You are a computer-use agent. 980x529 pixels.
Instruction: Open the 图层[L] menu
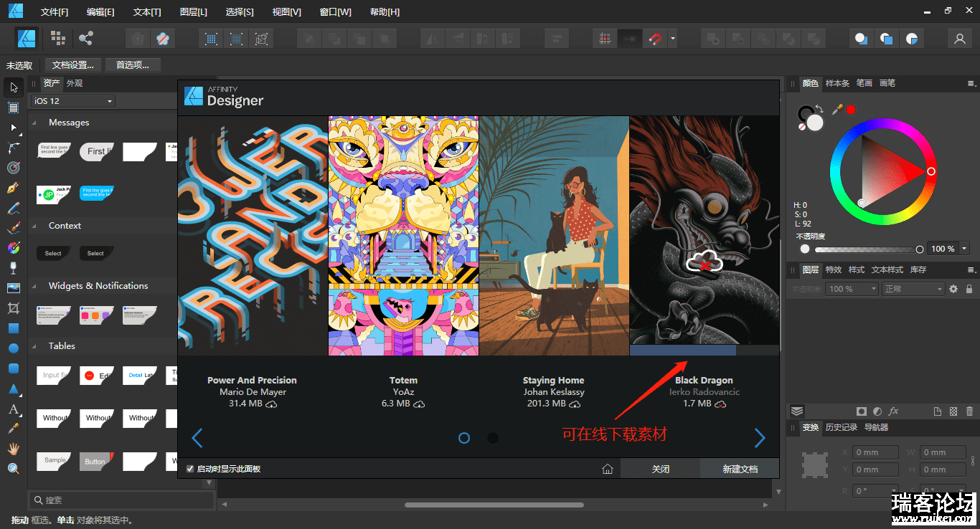tap(194, 12)
